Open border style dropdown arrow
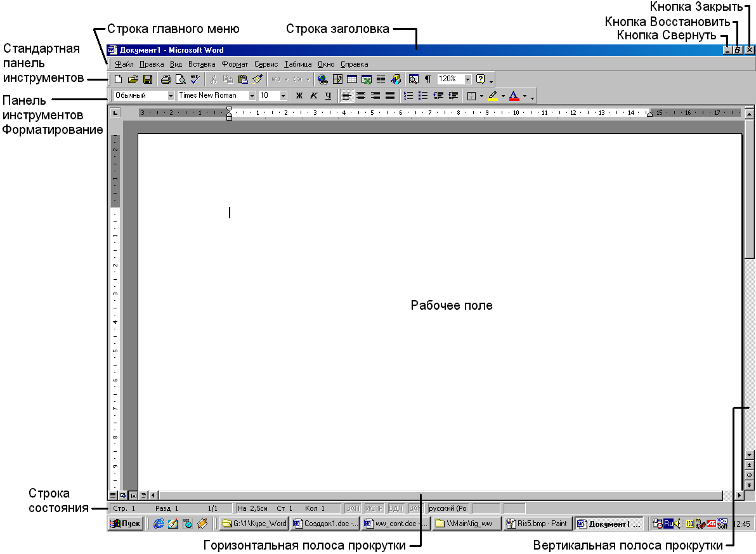 pos(481,96)
